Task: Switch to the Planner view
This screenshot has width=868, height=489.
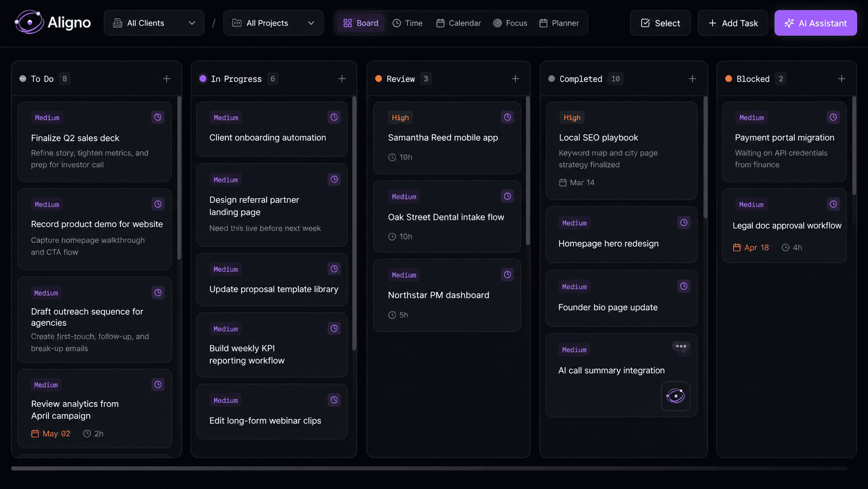Action: click(559, 23)
